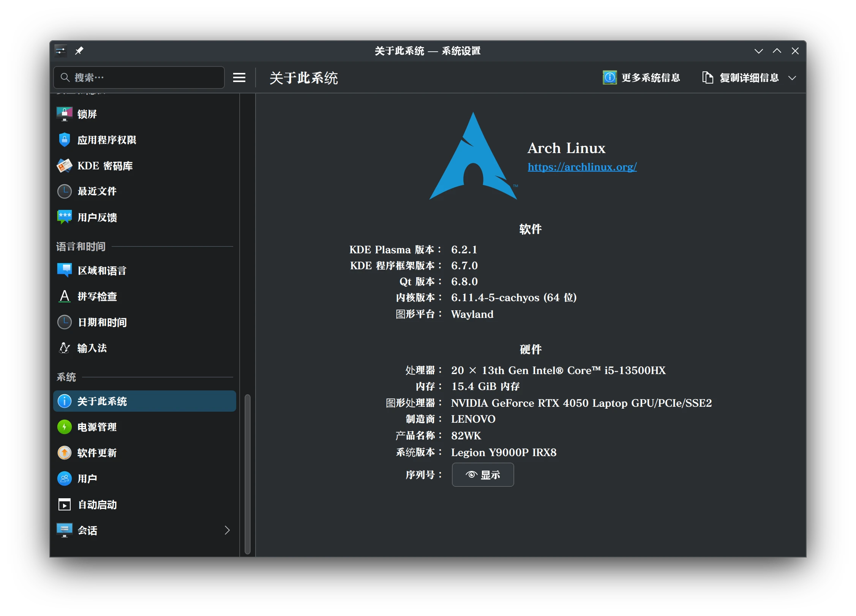Open KDE Wallet (KDE 密码库) settings
This screenshot has height=616, width=856.
[x=105, y=166]
